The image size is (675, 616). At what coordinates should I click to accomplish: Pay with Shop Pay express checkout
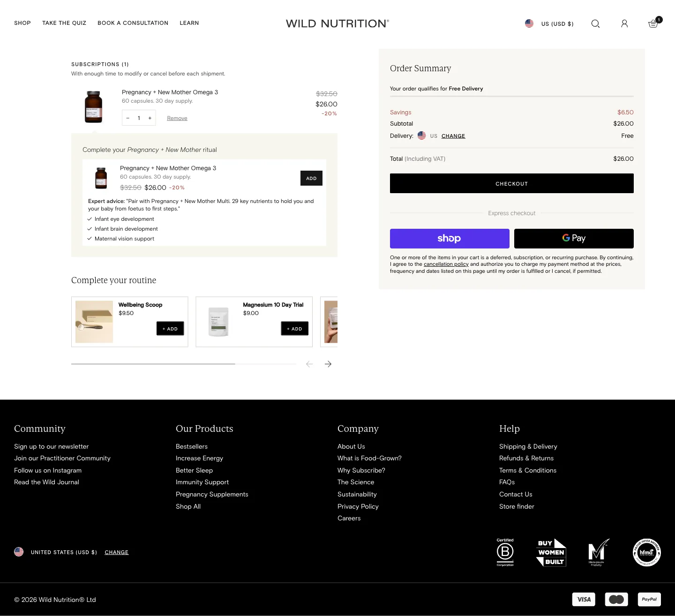(x=450, y=239)
